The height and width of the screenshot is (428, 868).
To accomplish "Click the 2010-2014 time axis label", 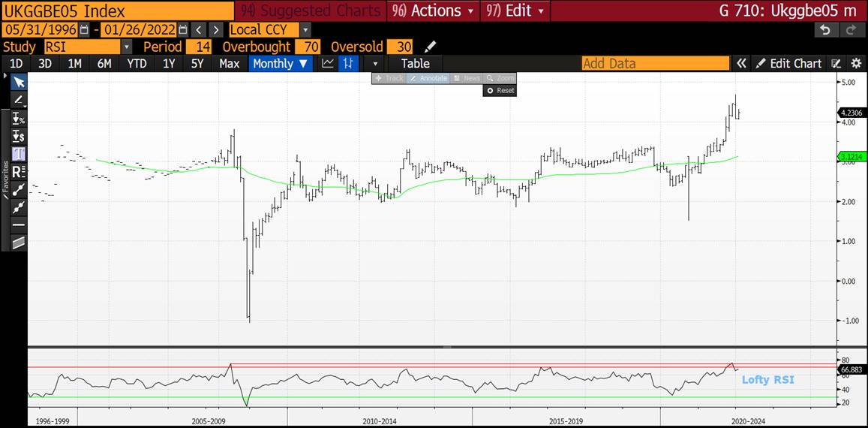I will [x=379, y=421].
